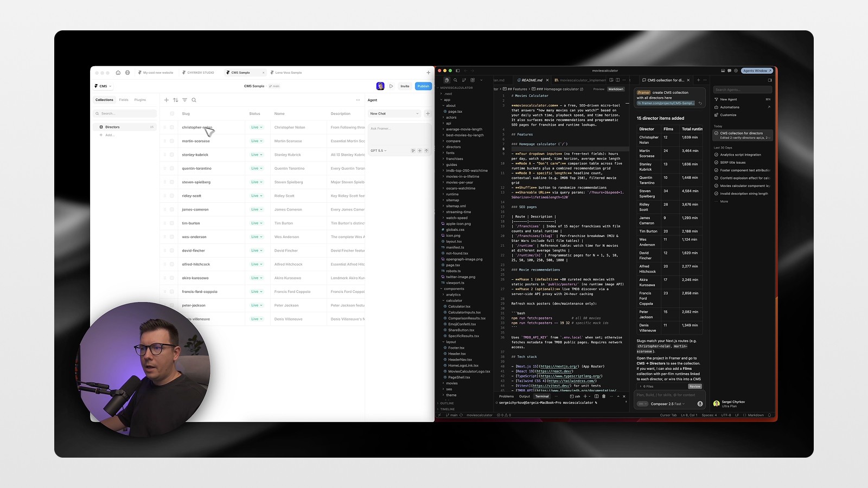Open the sort icon in the CMS toolbar
868x488 pixels.
tap(175, 100)
